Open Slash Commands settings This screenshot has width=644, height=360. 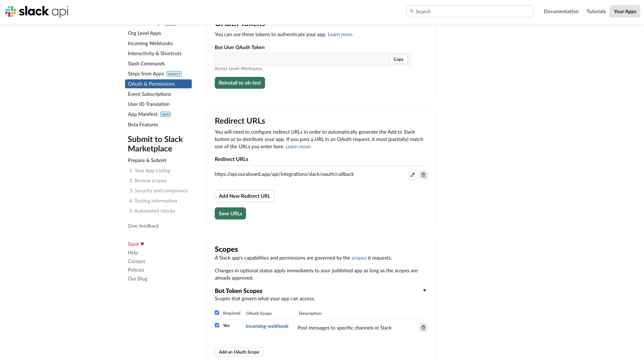(x=146, y=63)
